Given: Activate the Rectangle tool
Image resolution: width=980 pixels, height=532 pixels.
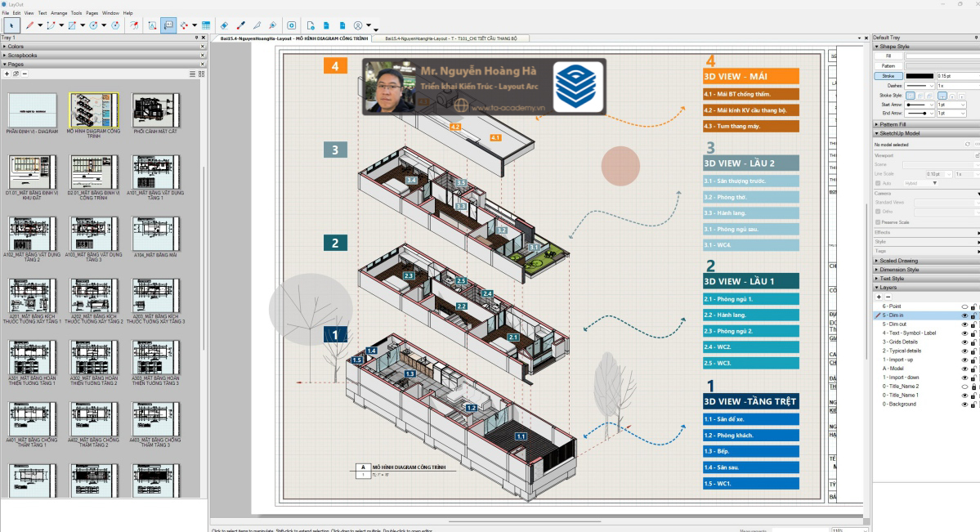Looking at the screenshot, I should tap(70, 26).
